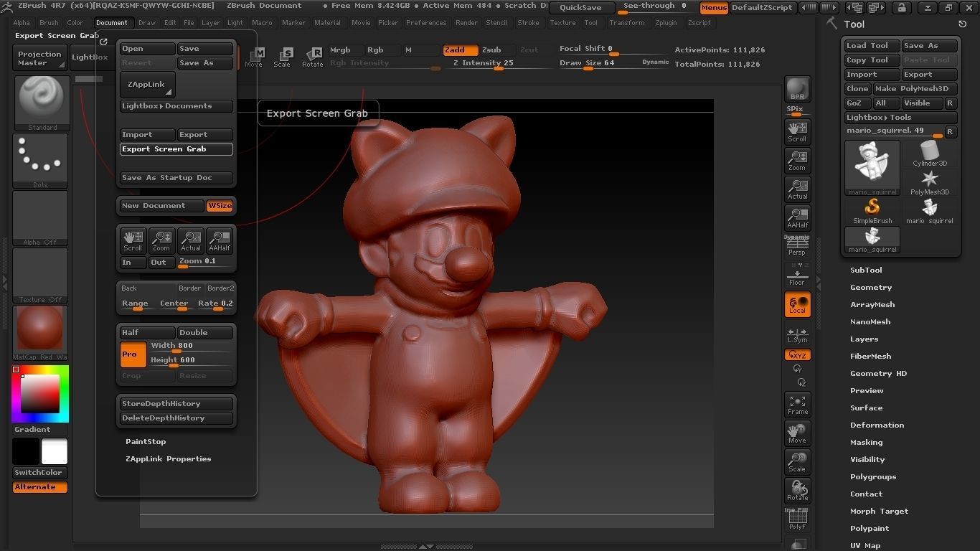Click AAHalf icon in Document palette

click(220, 241)
